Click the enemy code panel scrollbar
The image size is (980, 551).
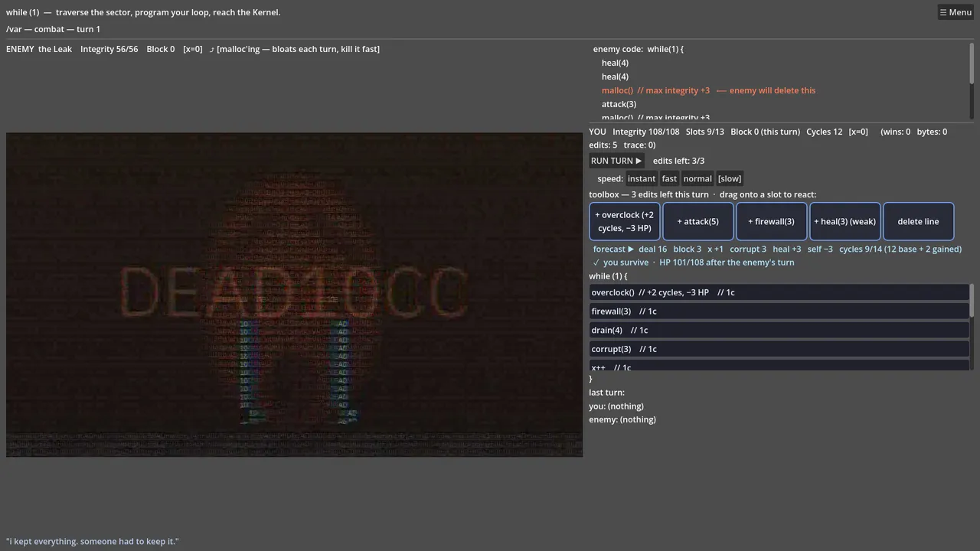972,64
